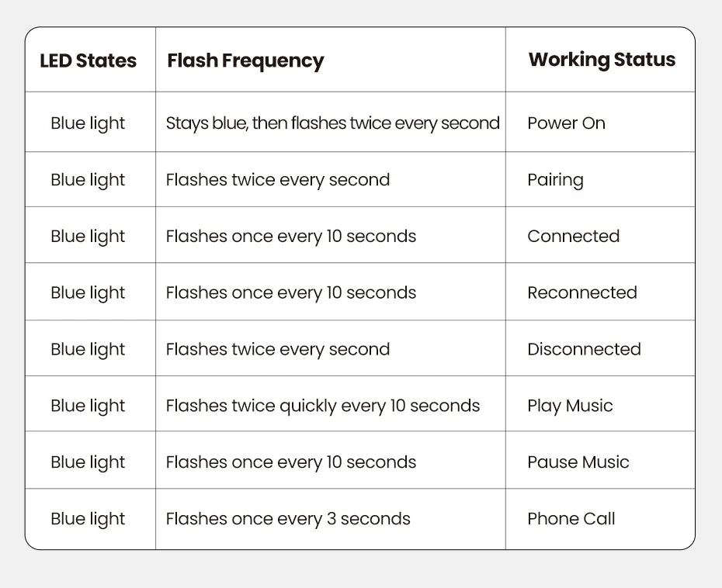Image resolution: width=722 pixels, height=588 pixels.
Task: Click the Play Music status cell
Action: coord(570,406)
